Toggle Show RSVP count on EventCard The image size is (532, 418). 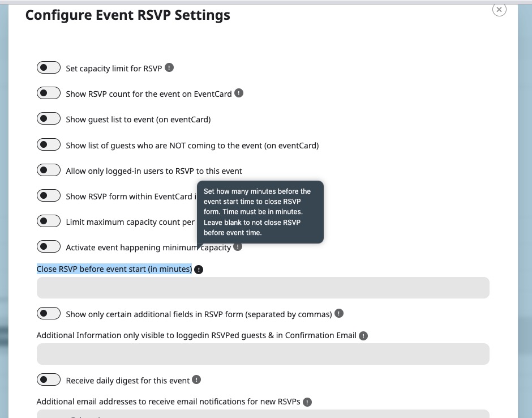[49, 93]
